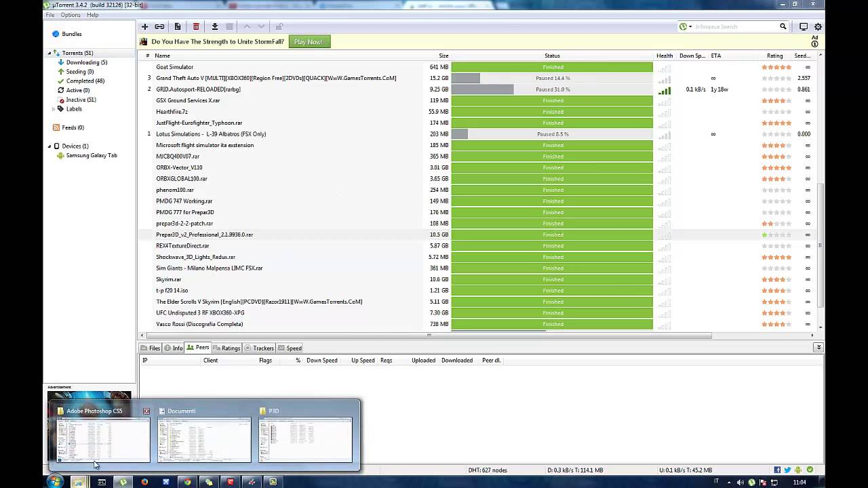
Task: Click the Windows Start button
Action: click(x=55, y=482)
